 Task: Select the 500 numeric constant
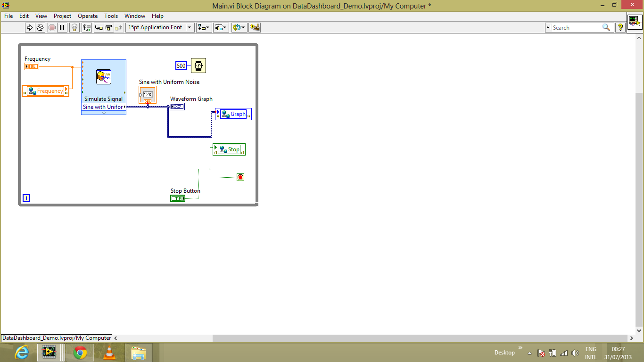click(181, 66)
